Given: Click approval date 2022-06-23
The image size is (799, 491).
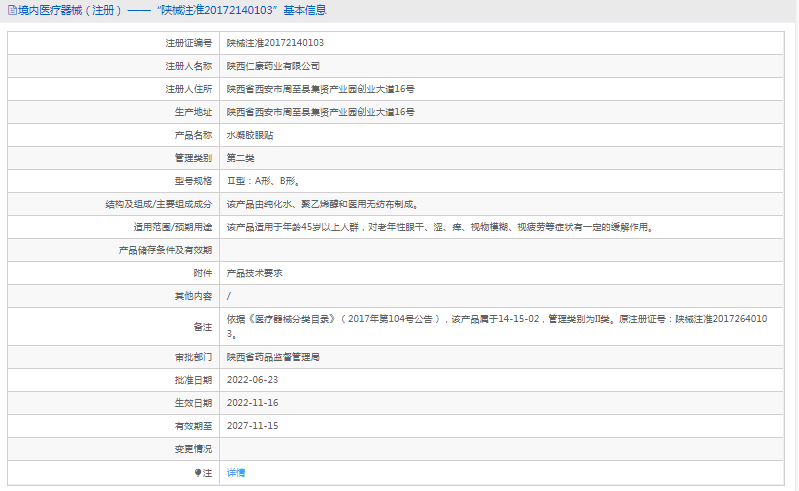Looking at the screenshot, I should click(252, 380).
